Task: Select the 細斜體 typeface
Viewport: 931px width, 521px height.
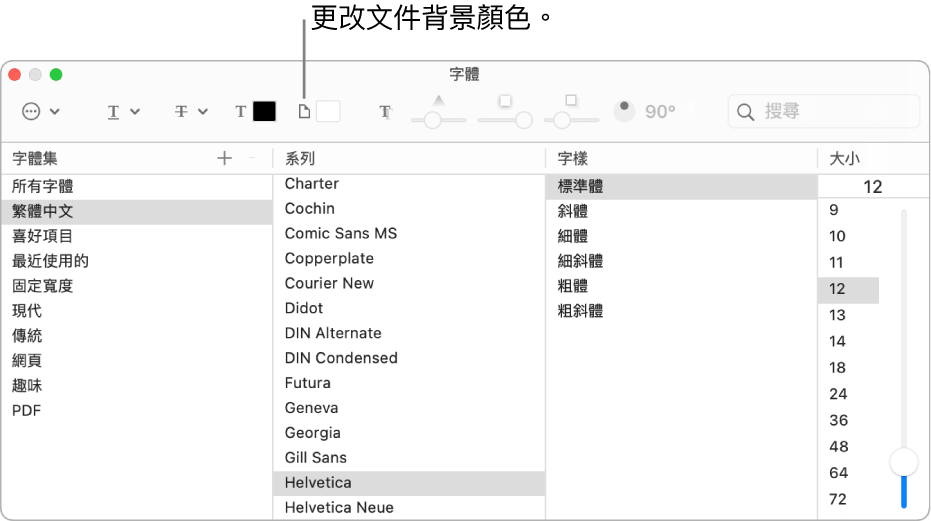Action: [681, 261]
